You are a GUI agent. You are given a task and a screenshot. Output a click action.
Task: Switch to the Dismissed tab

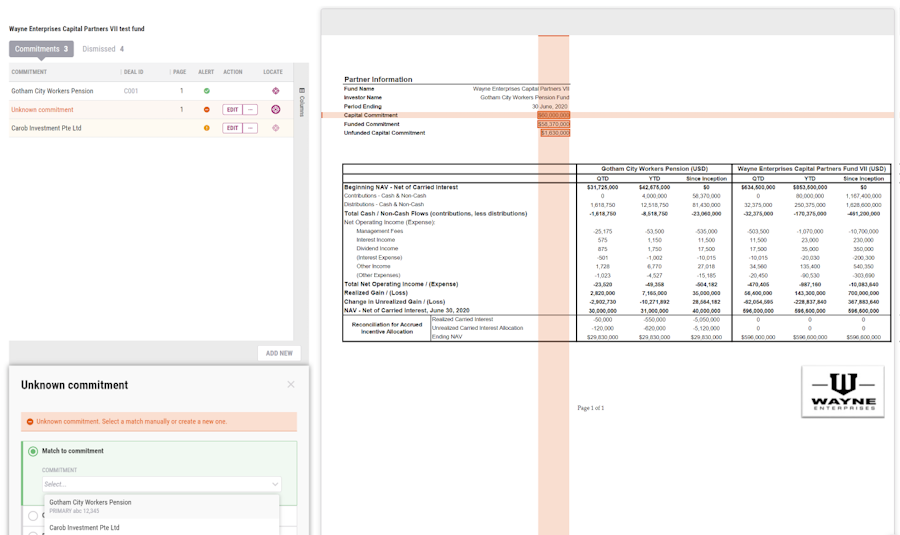[103, 49]
